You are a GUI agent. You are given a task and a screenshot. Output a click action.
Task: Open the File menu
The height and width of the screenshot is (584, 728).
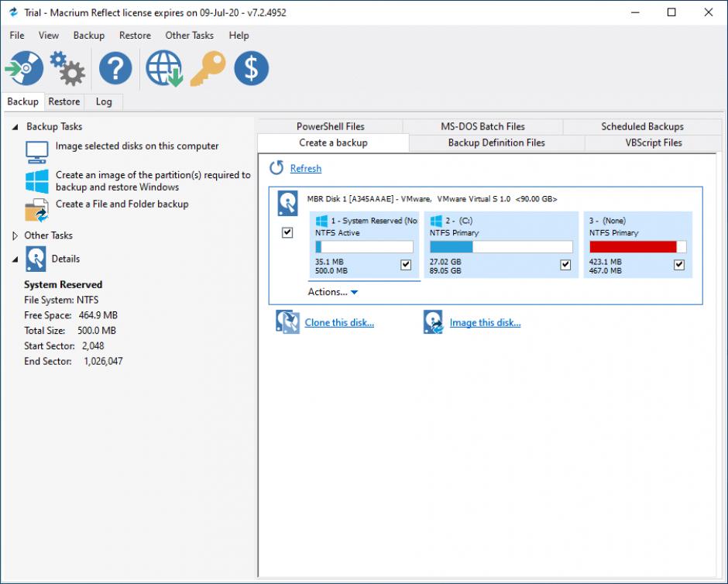(17, 36)
